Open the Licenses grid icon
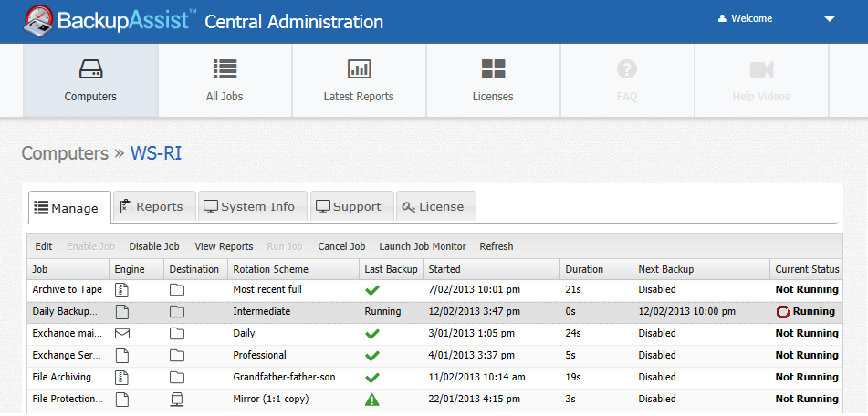This screenshot has height=416, width=868. coord(493,69)
